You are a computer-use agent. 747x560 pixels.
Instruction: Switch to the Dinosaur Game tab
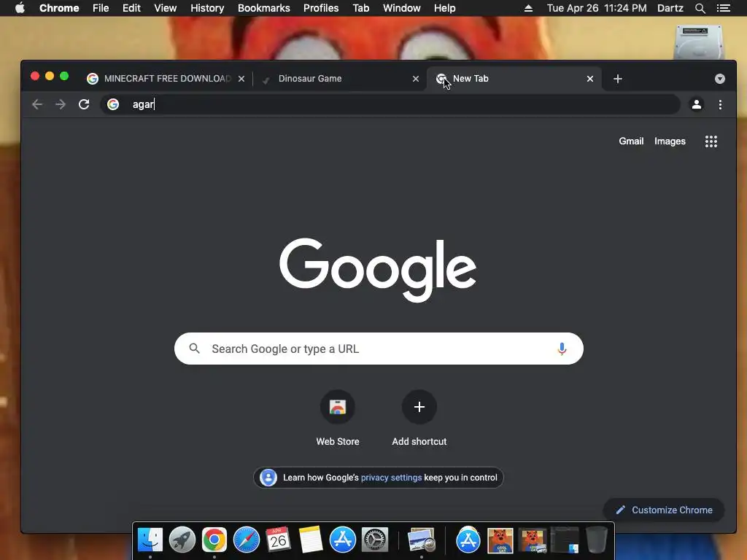[340, 79]
